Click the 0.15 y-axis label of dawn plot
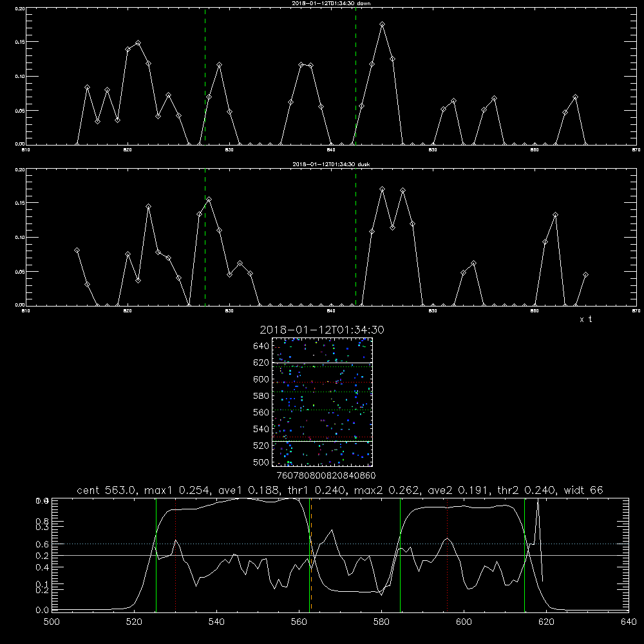 [x=20, y=42]
